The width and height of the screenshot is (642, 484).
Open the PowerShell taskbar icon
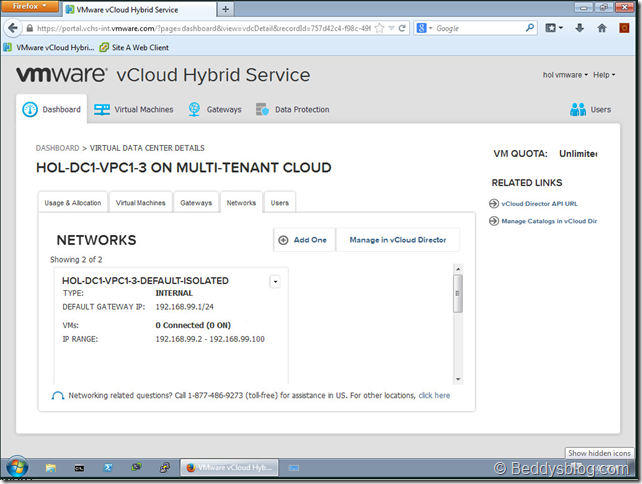coord(108,468)
